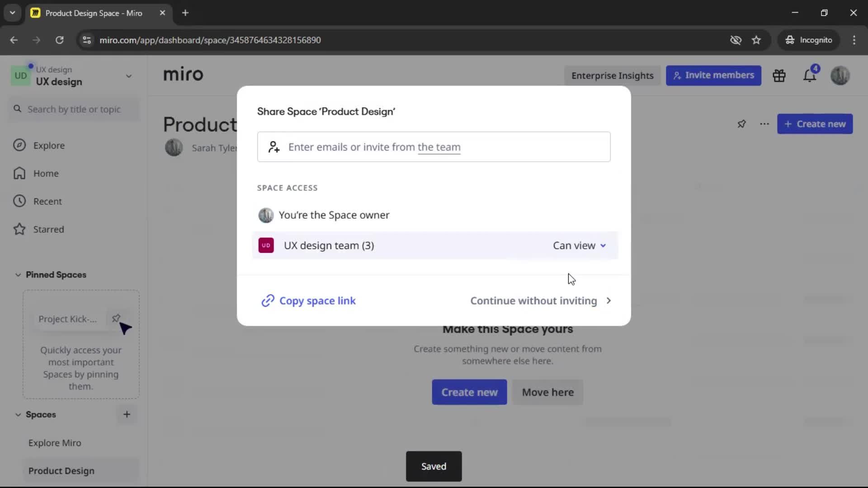Click Sarah Tyler's avatar under space title
Image resolution: width=868 pixels, height=488 pixels.
(174, 148)
